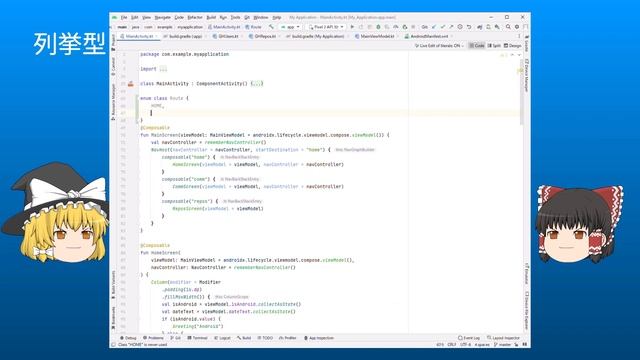Switch editor to Split view mode
This screenshot has height=360, width=640.
[494, 46]
